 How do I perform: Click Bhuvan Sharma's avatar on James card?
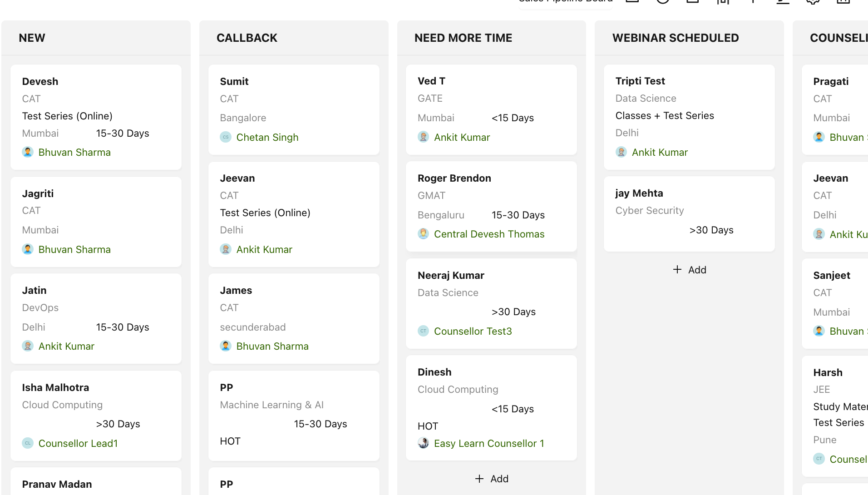[x=226, y=346]
